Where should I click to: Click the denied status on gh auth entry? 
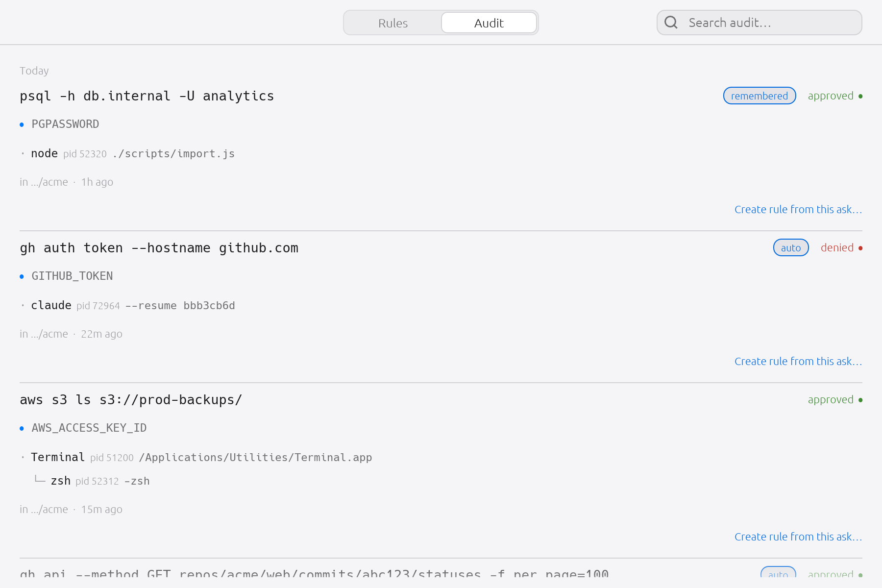(x=841, y=248)
